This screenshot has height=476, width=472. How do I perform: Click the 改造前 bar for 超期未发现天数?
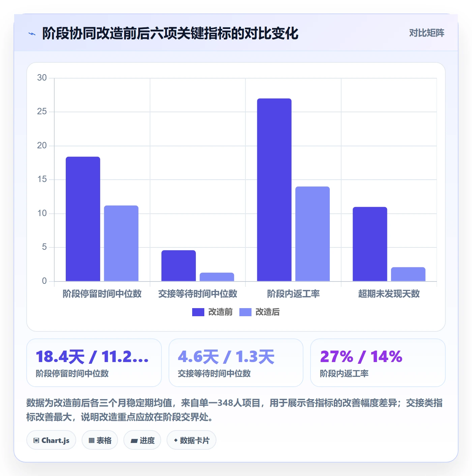click(x=370, y=244)
